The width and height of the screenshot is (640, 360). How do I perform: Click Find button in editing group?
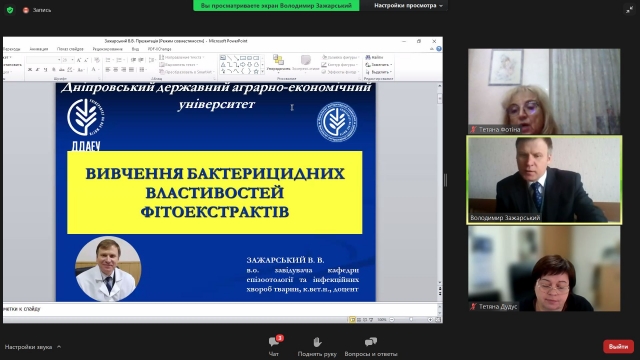coord(374,58)
